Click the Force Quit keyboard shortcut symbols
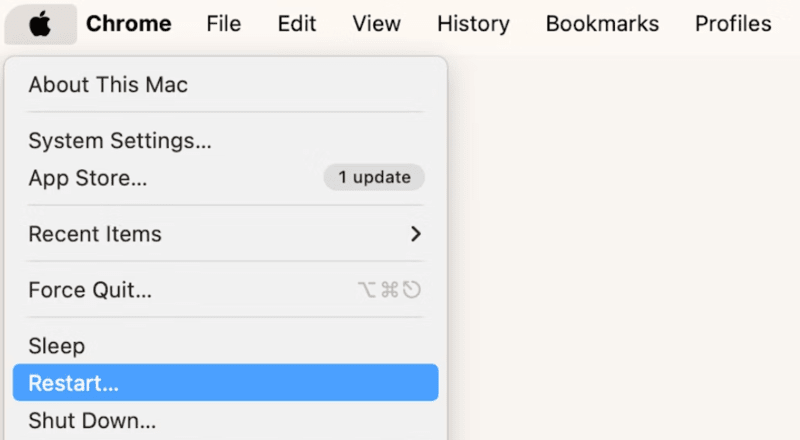 click(389, 291)
